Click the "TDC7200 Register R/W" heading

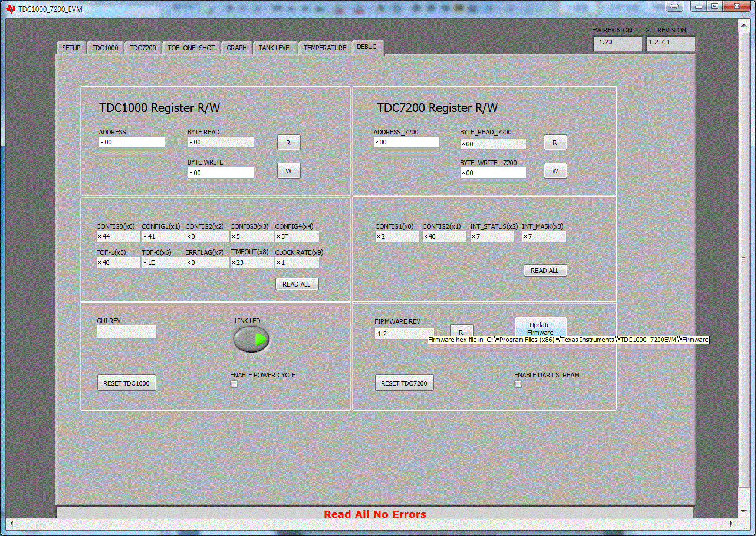437,108
